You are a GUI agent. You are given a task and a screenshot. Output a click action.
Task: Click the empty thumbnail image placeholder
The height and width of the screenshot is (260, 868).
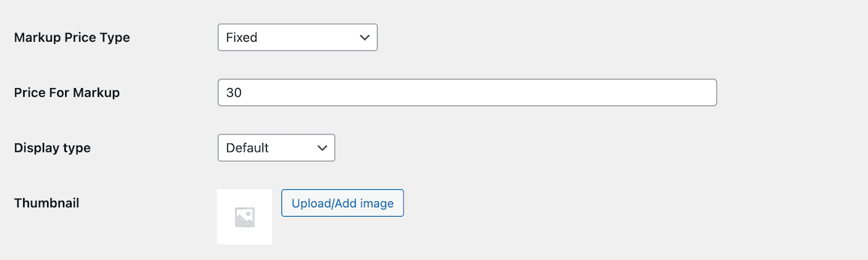[244, 217]
